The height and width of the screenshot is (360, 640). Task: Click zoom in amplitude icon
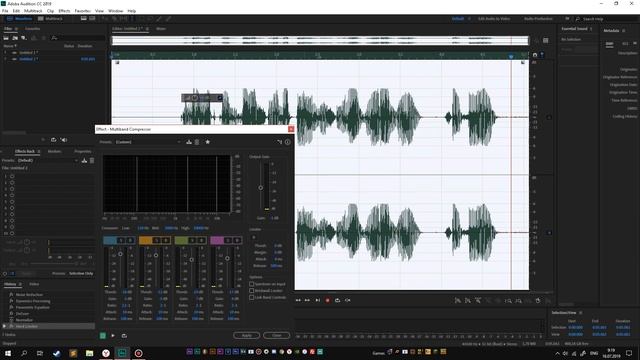[458, 301]
